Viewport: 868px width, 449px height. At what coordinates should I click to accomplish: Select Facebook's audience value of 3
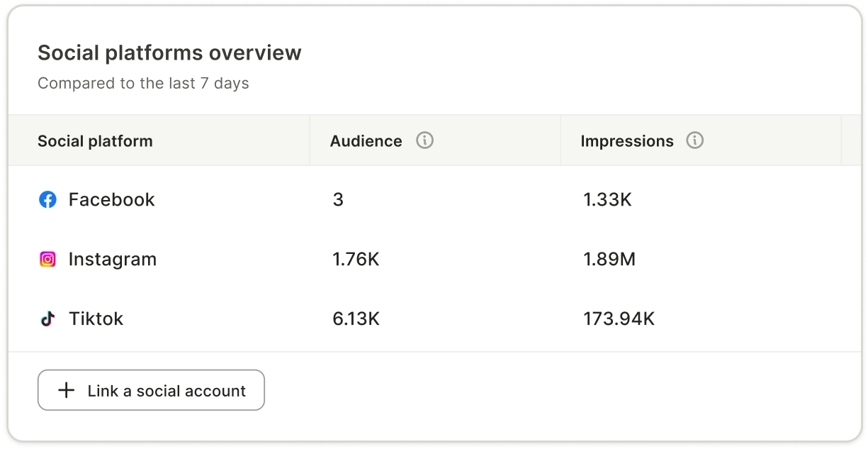[338, 200]
